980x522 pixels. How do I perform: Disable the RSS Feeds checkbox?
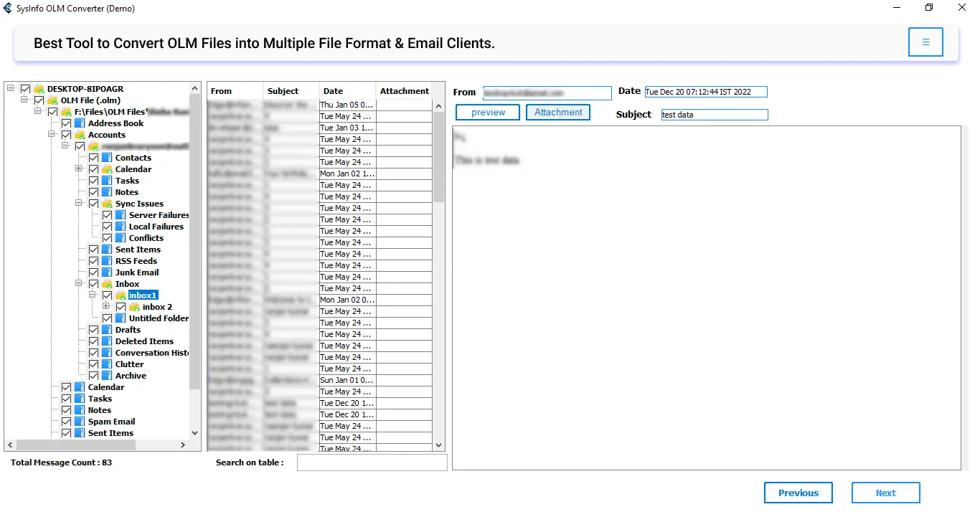[94, 261]
